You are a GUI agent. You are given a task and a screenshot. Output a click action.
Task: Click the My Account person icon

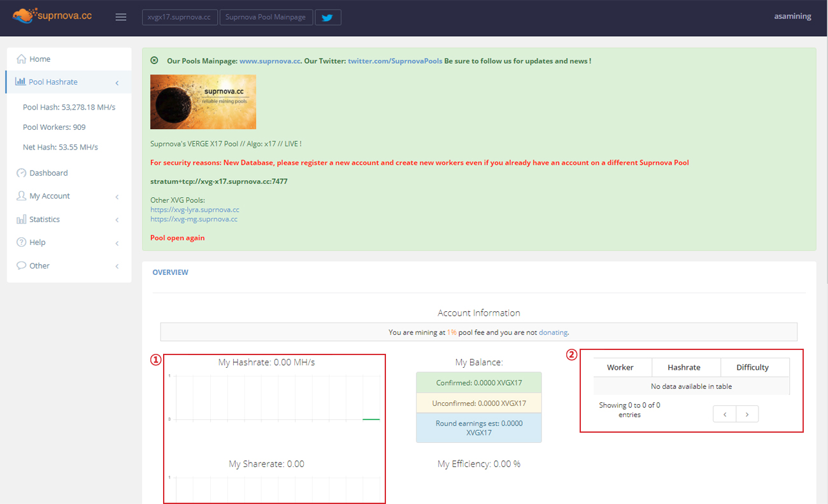(22, 196)
